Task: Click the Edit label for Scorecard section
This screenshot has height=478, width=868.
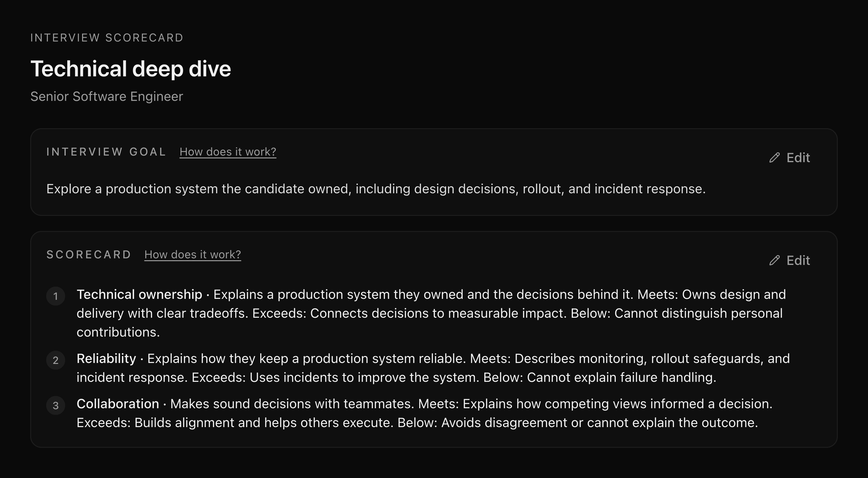Action: click(798, 260)
